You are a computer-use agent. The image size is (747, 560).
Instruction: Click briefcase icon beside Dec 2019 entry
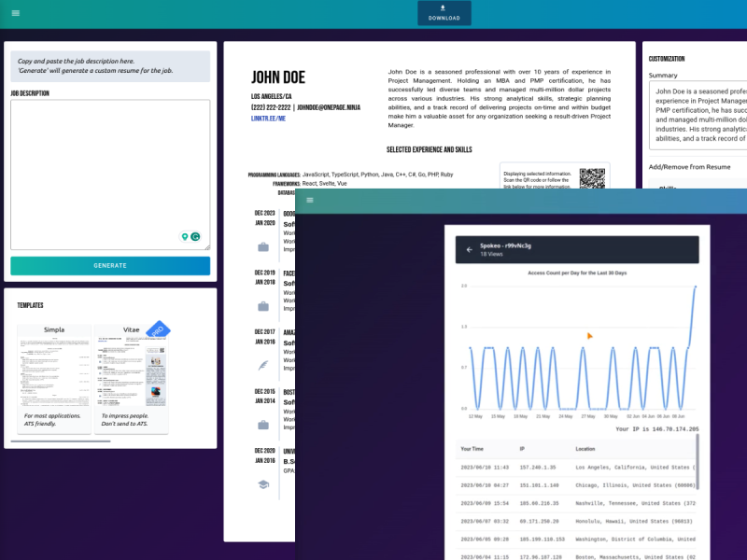tap(263, 307)
